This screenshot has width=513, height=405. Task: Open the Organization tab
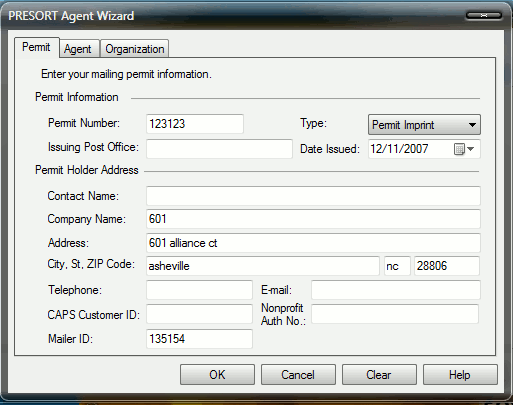134,49
